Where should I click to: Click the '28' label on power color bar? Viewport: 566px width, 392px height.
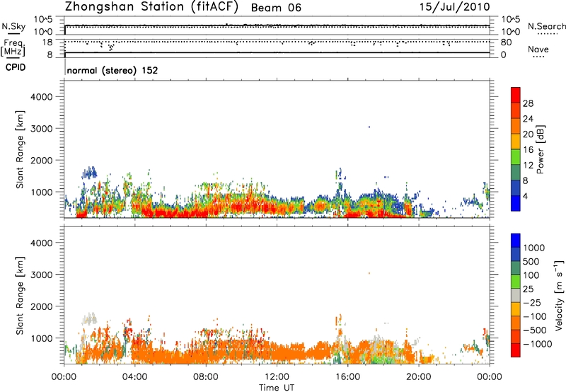click(x=528, y=103)
